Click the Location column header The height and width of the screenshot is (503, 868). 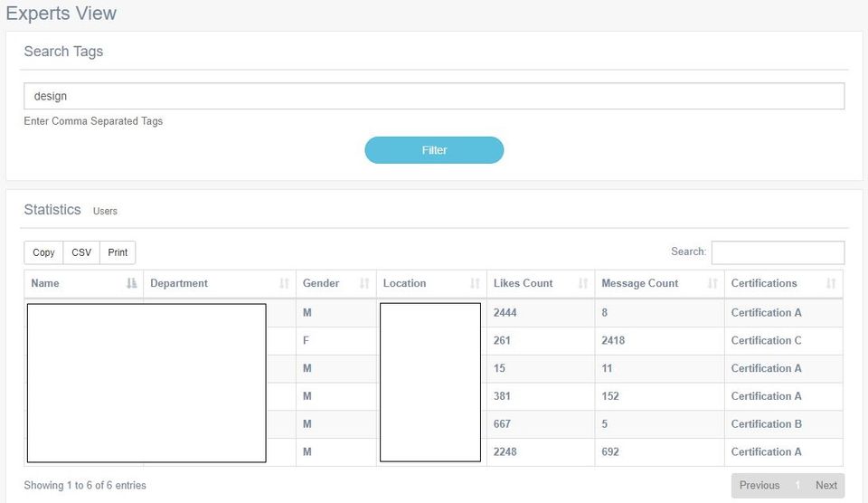[431, 283]
